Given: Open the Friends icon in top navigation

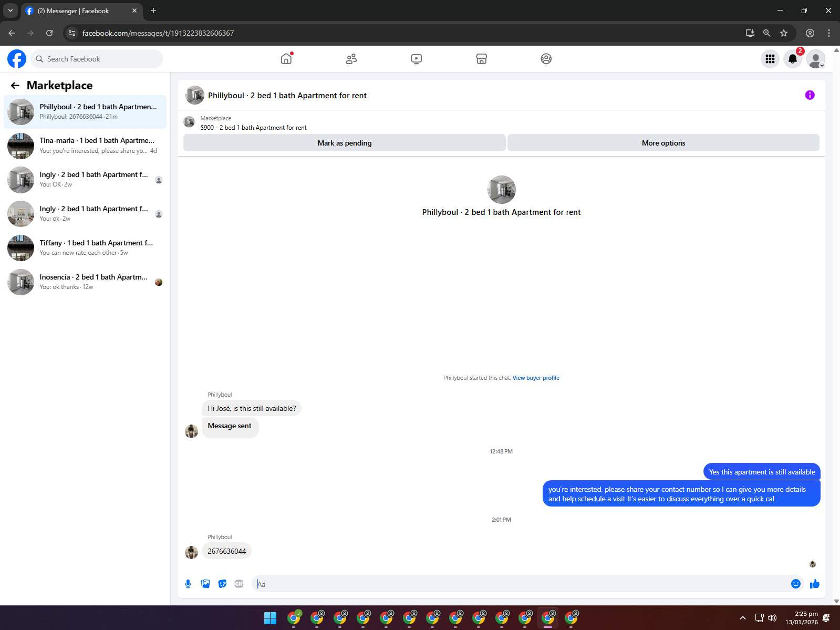Looking at the screenshot, I should (351, 59).
